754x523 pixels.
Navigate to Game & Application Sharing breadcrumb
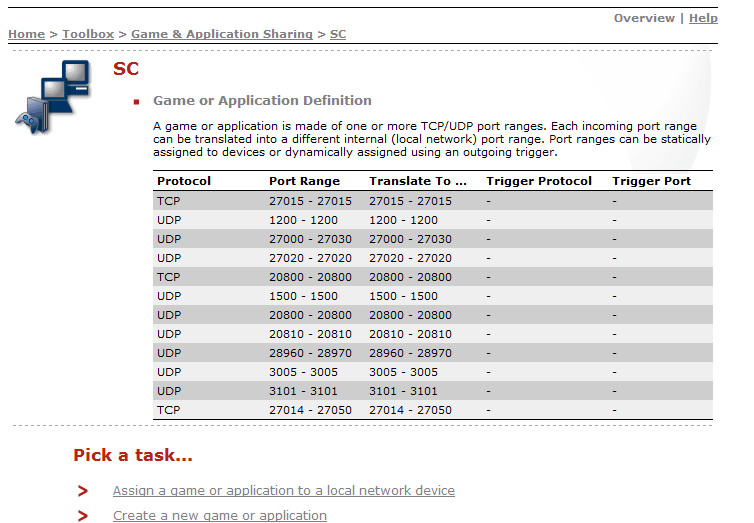coord(221,34)
